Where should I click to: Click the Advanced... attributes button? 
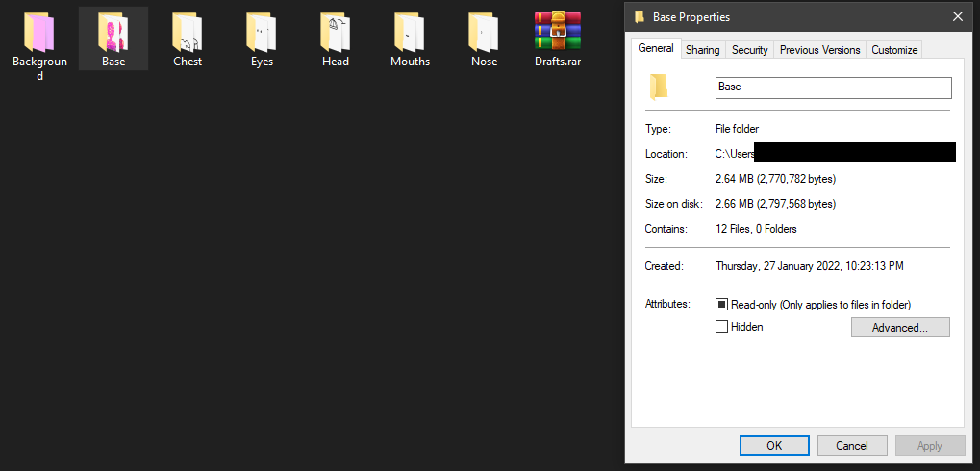click(900, 328)
